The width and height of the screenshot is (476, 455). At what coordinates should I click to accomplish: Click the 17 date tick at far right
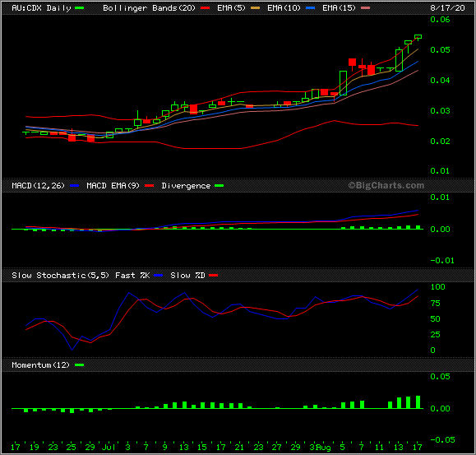[x=418, y=447]
